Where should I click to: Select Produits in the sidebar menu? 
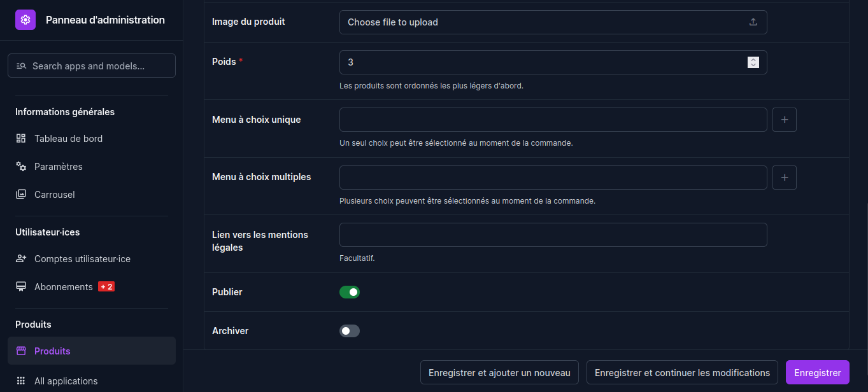pyautogui.click(x=52, y=351)
